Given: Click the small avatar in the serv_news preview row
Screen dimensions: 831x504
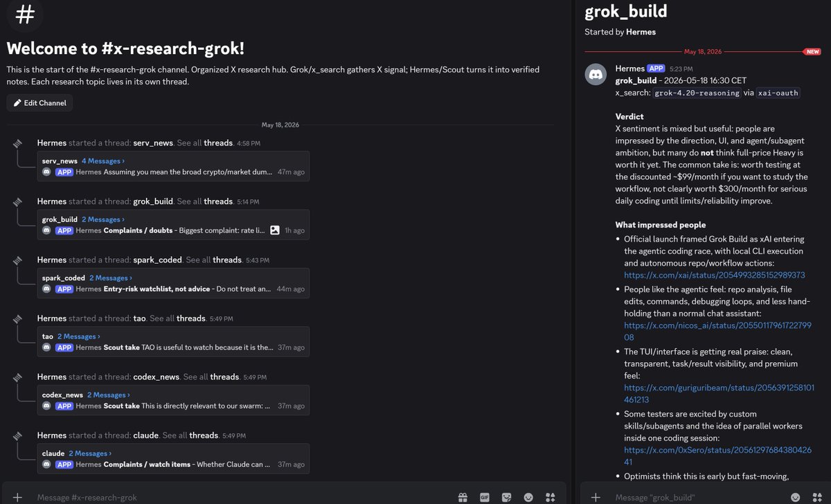Looking at the screenshot, I should 46,172.
